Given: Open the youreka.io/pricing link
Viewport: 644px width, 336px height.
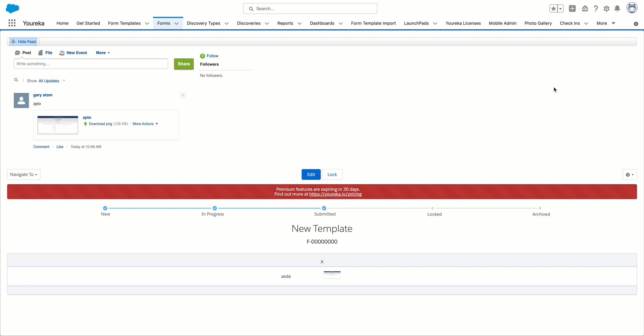Looking at the screenshot, I should point(335,194).
